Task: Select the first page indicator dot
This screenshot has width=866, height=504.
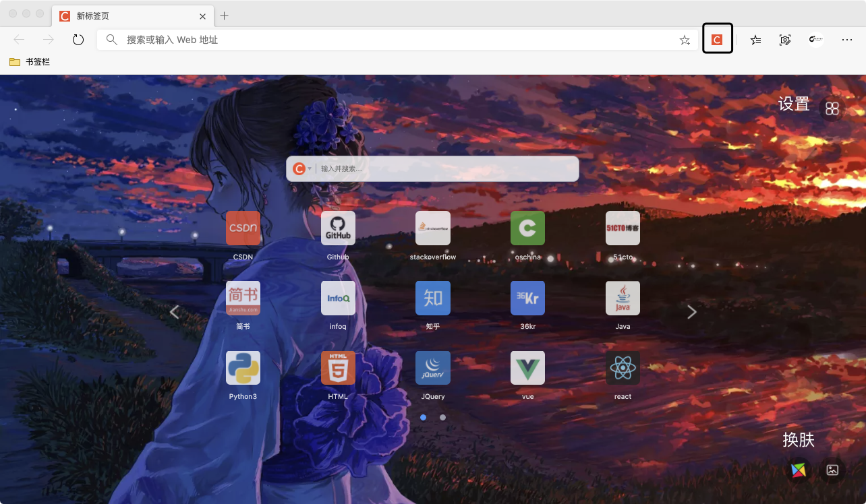Action: click(x=423, y=417)
